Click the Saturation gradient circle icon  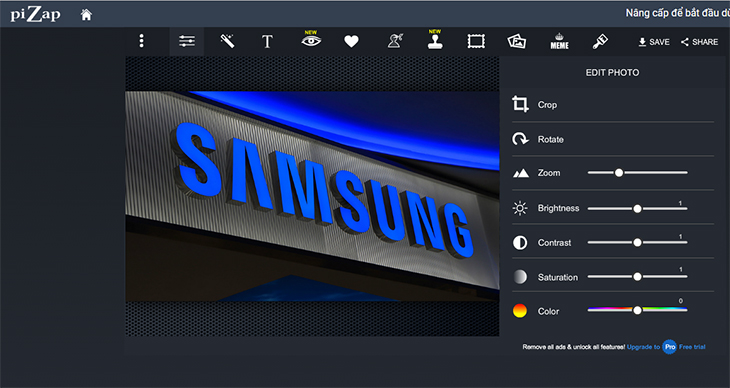(x=520, y=277)
